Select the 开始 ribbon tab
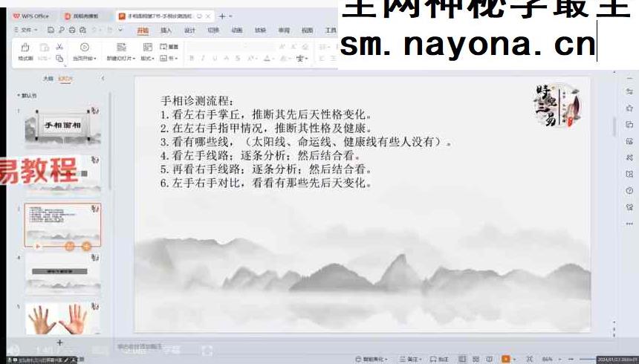Image resolution: width=639 pixels, height=364 pixels. pyautogui.click(x=143, y=30)
